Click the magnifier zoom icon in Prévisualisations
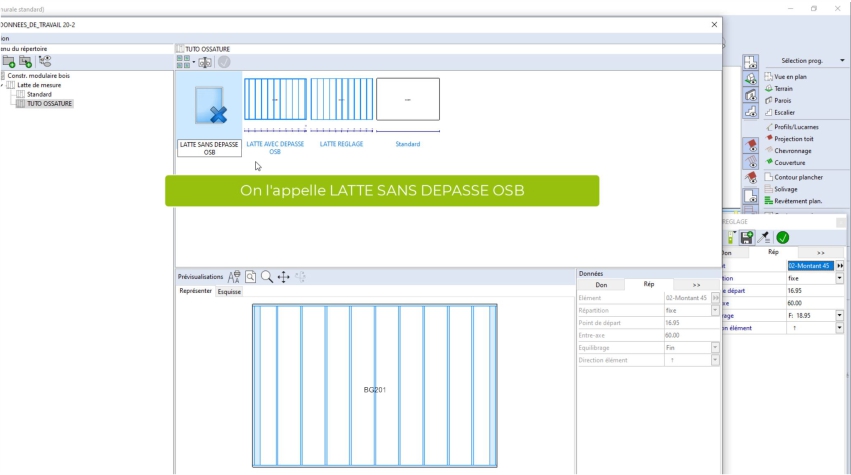The image size is (851, 475). pyautogui.click(x=267, y=277)
